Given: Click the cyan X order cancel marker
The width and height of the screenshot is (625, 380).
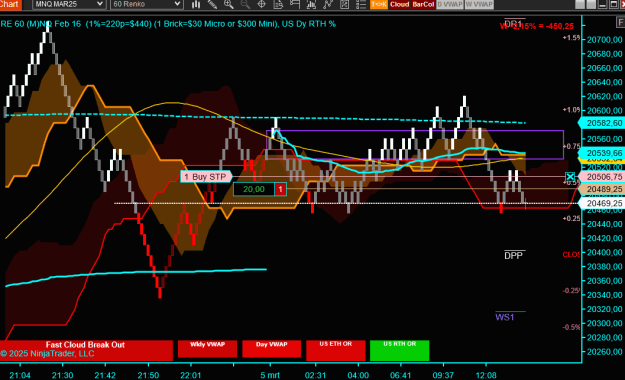Looking at the screenshot, I should (570, 177).
